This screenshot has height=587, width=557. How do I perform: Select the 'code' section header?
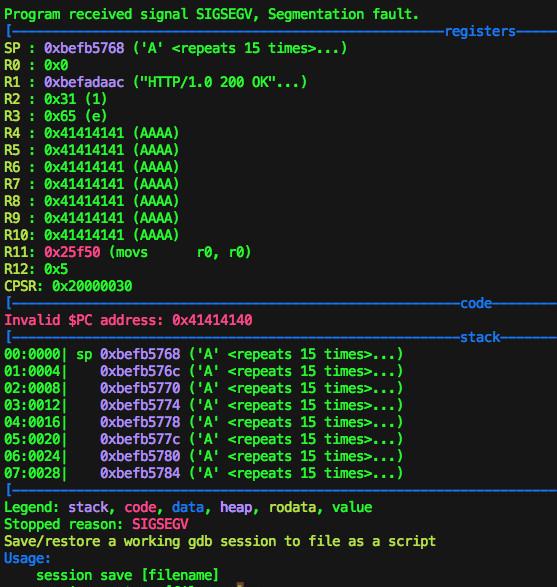(x=476, y=303)
